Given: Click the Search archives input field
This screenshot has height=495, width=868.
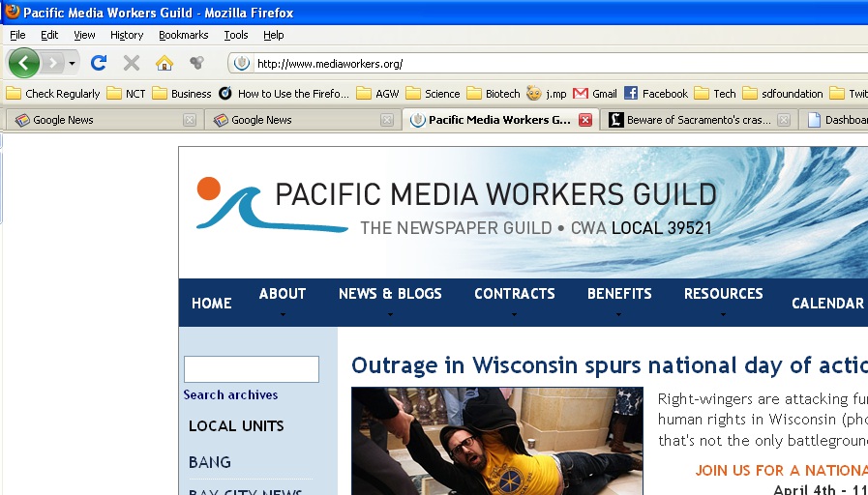Looking at the screenshot, I should tap(251, 369).
